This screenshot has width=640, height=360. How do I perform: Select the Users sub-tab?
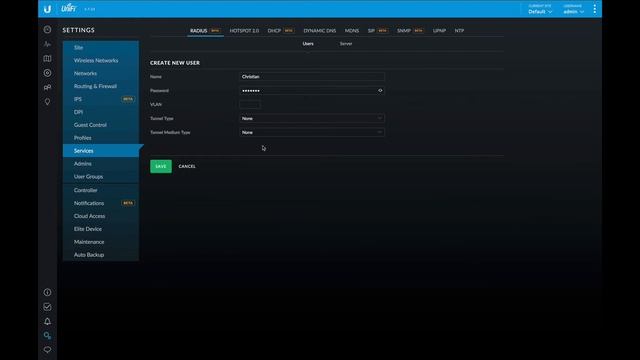click(308, 44)
